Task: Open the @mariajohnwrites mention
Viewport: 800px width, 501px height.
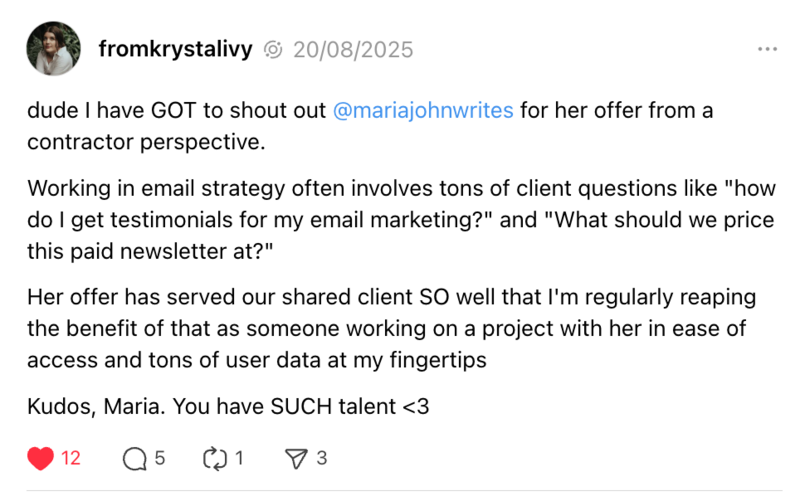Action: point(423,111)
